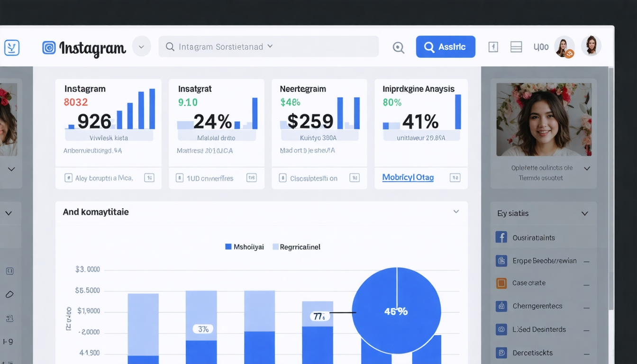This screenshot has height=364, width=637.
Task: Click the icon beside Dercetisckts
Action: point(501,353)
